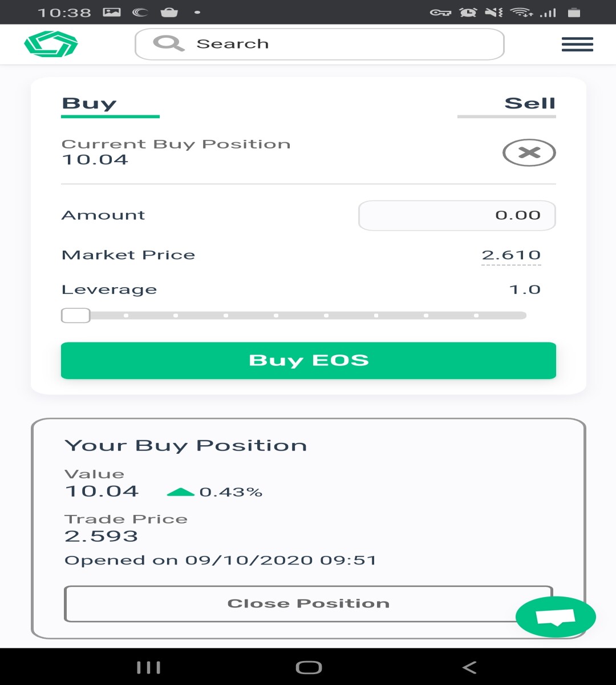Tap the VPN key status icon

tap(440, 13)
